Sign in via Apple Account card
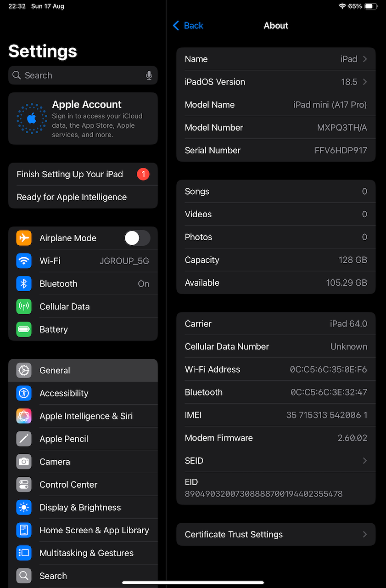Viewport: 386px width, 588px height. coord(83,119)
